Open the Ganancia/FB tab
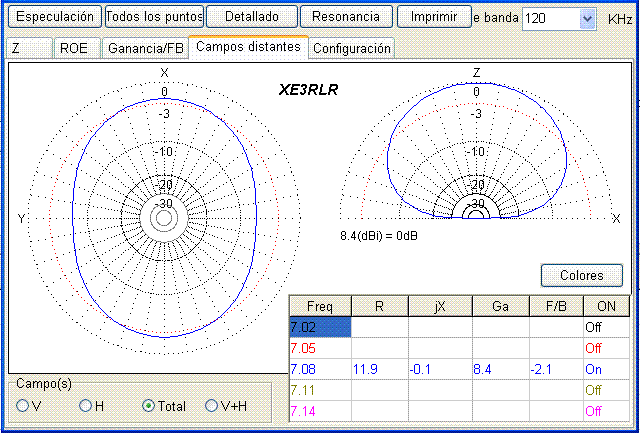This screenshot has width=640, height=433. click(145, 48)
